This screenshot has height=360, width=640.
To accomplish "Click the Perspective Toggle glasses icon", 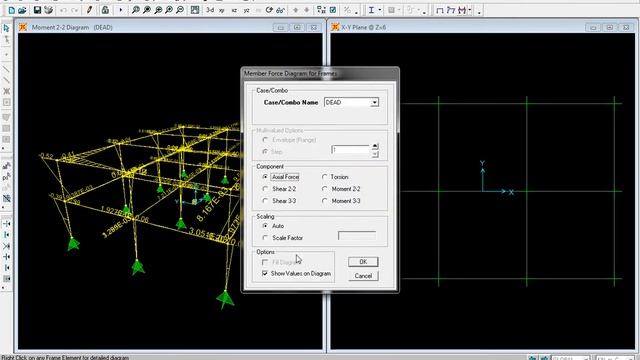I will [280, 10].
